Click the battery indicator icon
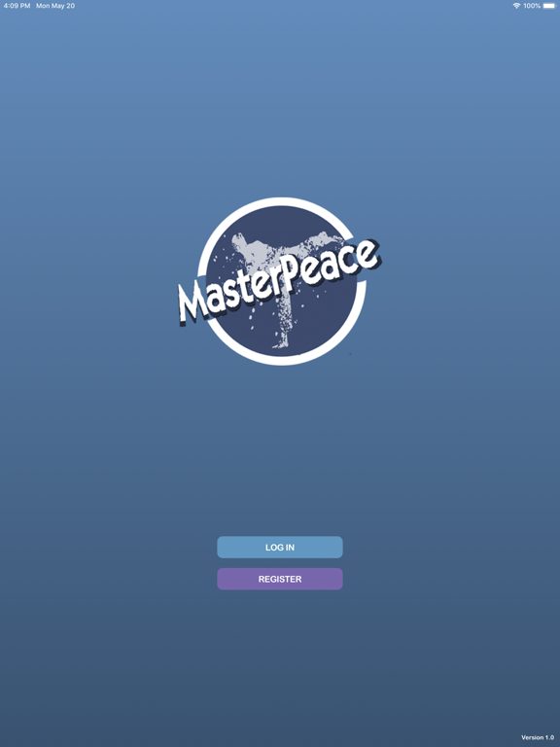The image size is (560, 747). 549,6
